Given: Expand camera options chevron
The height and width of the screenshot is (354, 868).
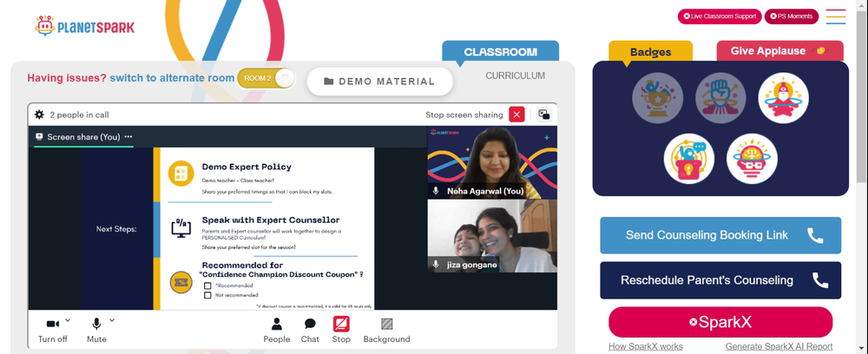Looking at the screenshot, I should click(68, 319).
